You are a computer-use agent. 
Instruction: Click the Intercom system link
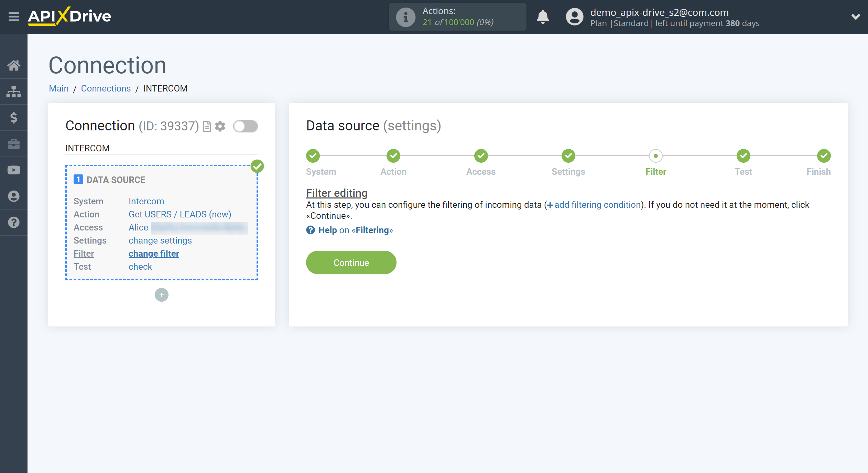click(146, 201)
